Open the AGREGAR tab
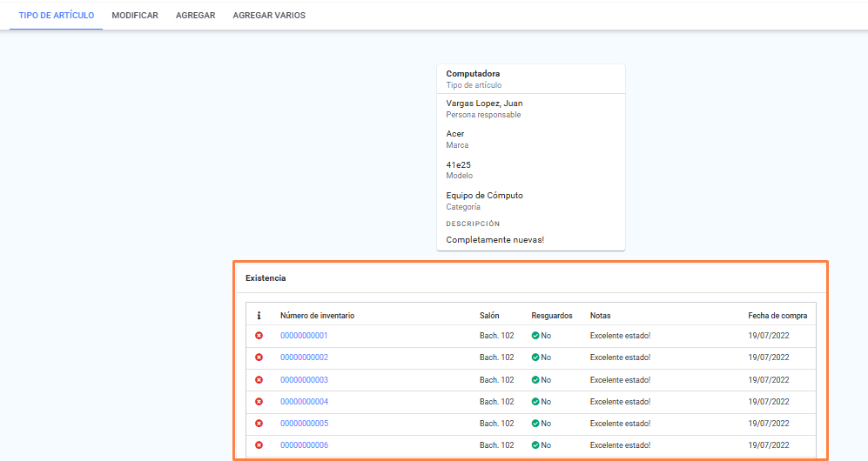868x461 pixels. [x=195, y=16]
